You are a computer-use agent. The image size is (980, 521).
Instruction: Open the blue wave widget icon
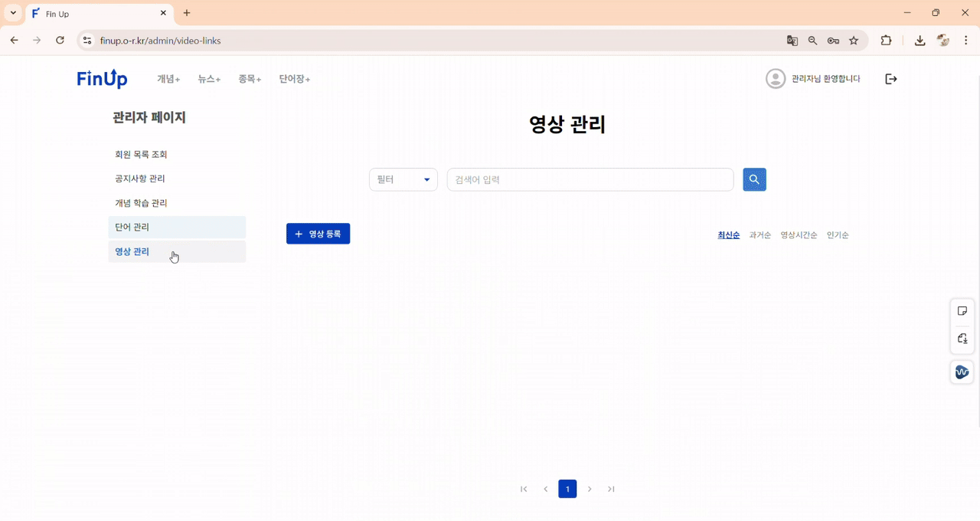pyautogui.click(x=962, y=372)
